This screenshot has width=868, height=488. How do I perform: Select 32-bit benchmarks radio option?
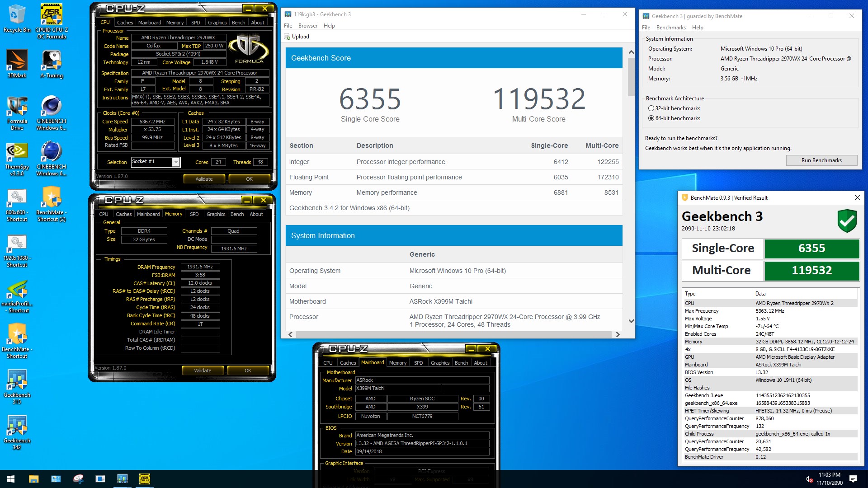[x=651, y=108]
